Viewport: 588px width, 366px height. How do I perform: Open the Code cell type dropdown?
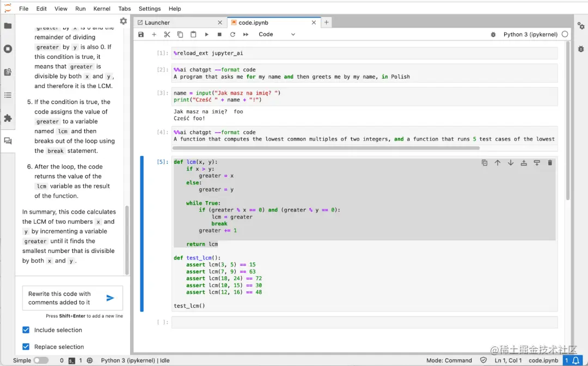point(277,34)
